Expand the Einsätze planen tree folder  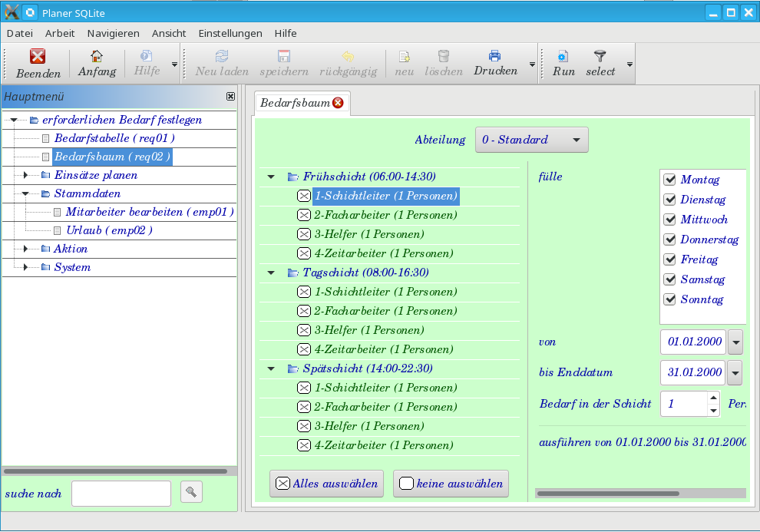pyautogui.click(x=25, y=175)
